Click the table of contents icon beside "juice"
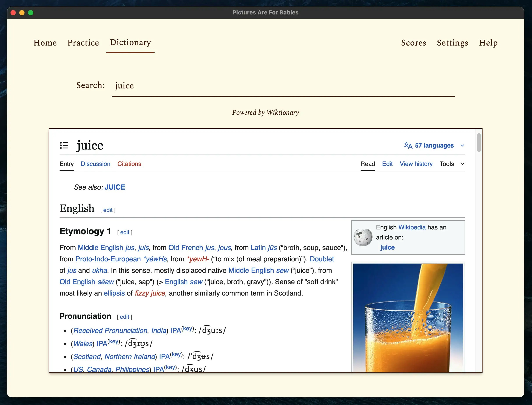This screenshot has height=405, width=532. tap(64, 145)
